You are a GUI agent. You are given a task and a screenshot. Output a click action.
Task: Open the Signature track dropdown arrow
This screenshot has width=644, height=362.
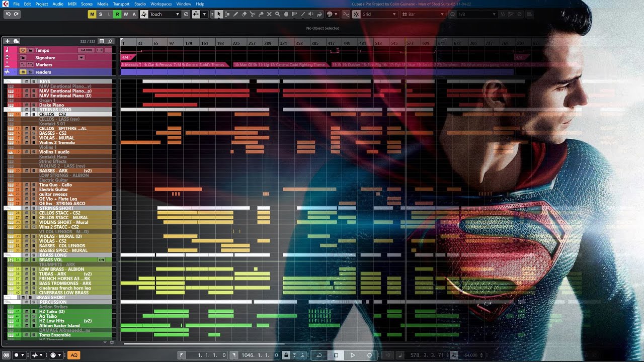[81, 57]
